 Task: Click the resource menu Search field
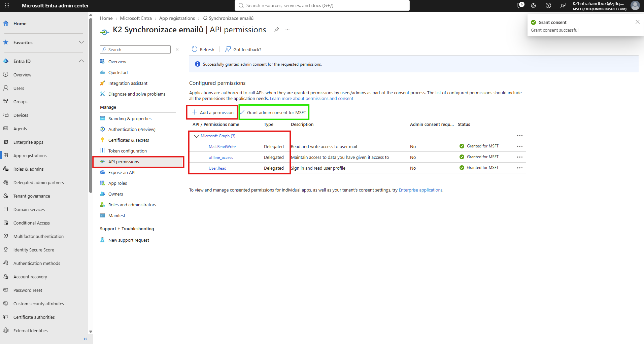135,49
